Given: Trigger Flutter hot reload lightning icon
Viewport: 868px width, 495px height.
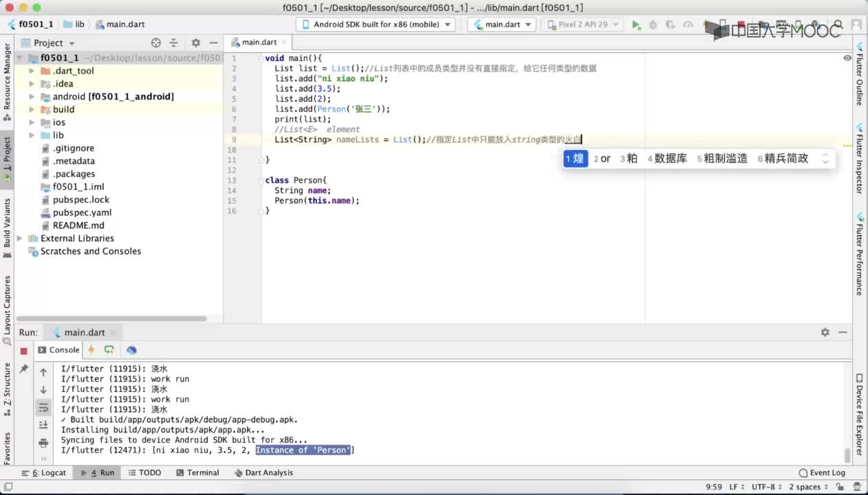Looking at the screenshot, I should 91,350.
